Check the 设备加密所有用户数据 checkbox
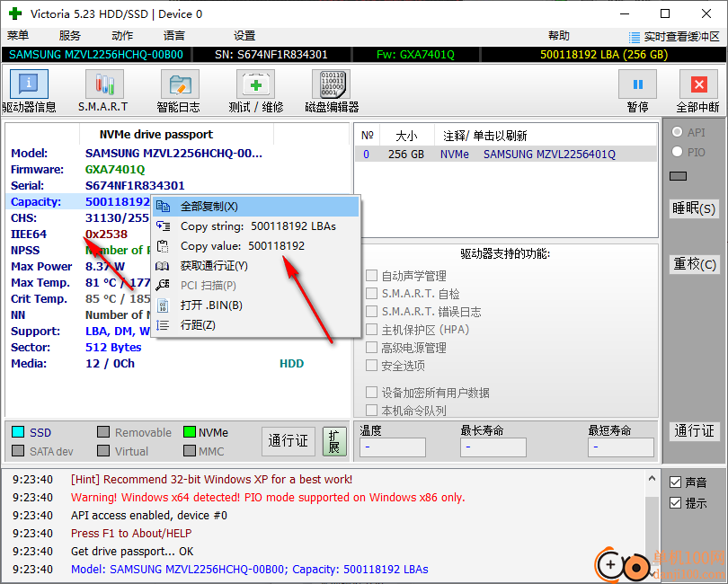Image resolution: width=728 pixels, height=584 pixels. 371,393
